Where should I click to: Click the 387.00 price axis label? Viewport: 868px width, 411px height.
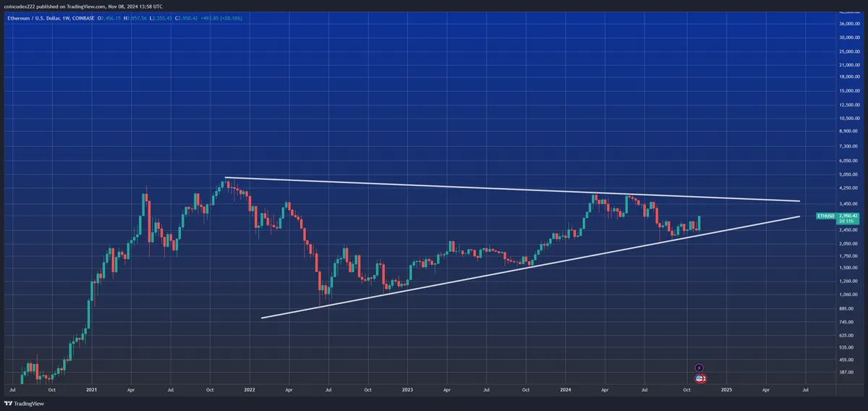point(848,372)
